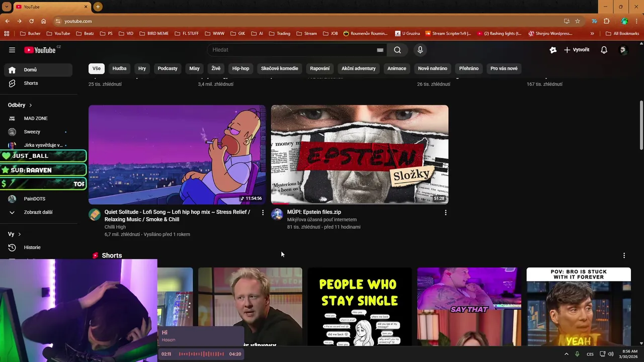Seek within the audio waveform bar
644x362 pixels.
pyautogui.click(x=201, y=354)
